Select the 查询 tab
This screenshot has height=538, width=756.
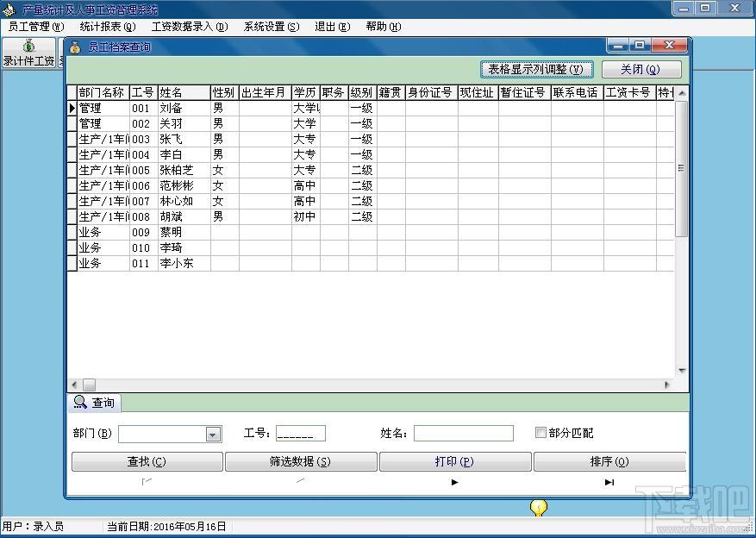coord(95,403)
